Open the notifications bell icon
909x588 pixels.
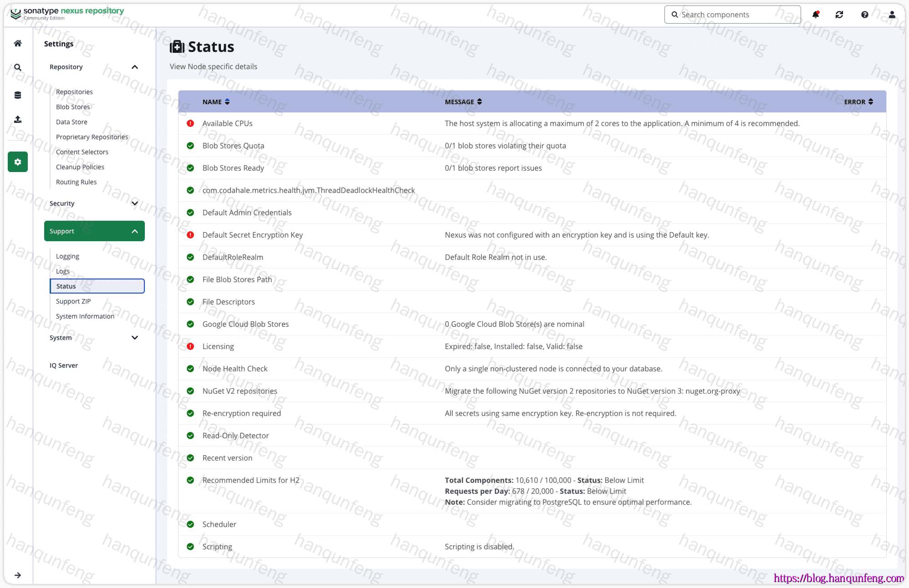point(816,15)
